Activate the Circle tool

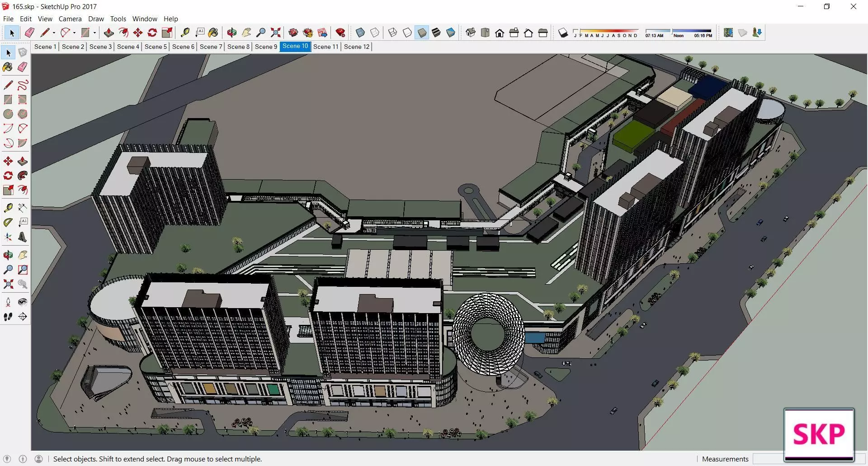(x=8, y=114)
